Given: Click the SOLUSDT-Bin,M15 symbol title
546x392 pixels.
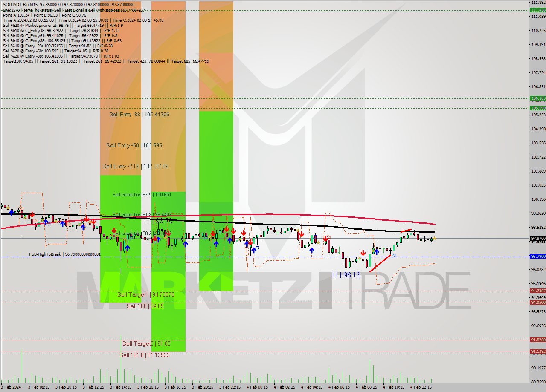Looking at the screenshot, I should 20,5.
